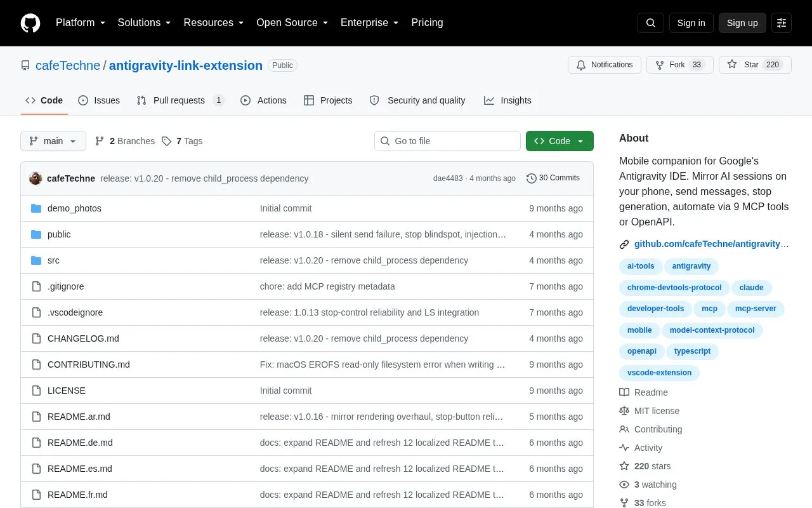
Task: Open CONTRIBUTING.md file
Action: tap(89, 364)
